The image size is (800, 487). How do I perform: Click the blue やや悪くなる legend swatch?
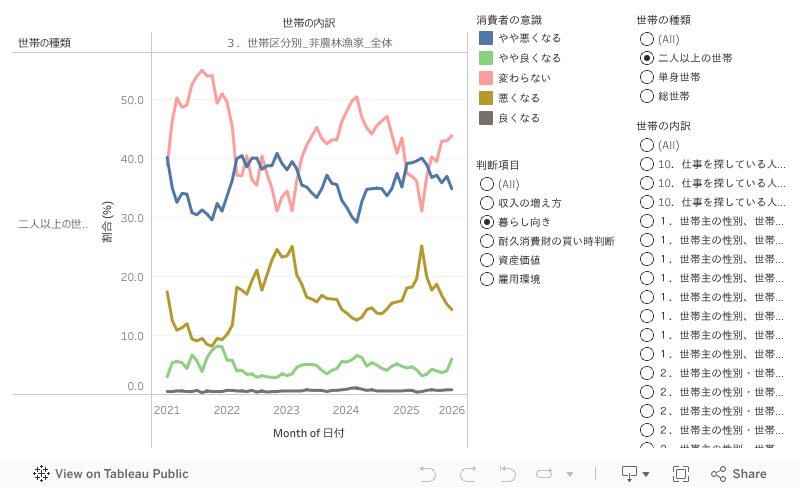coord(486,38)
